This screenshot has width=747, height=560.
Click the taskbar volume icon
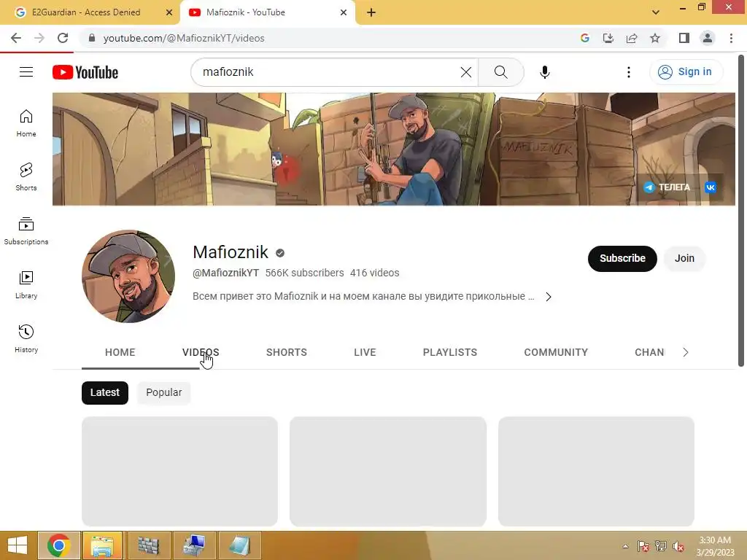678,546
